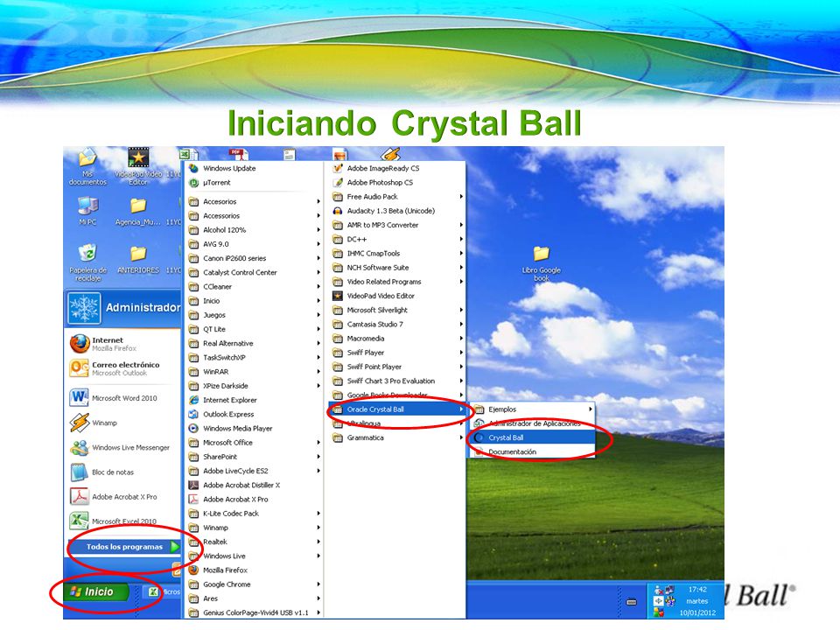
Task: Expand the Free Audio Pack submenu arrow
Action: (x=461, y=197)
